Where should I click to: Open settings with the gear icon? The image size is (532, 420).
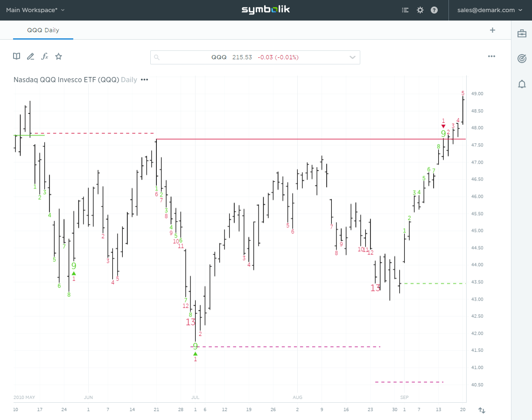tap(420, 9)
